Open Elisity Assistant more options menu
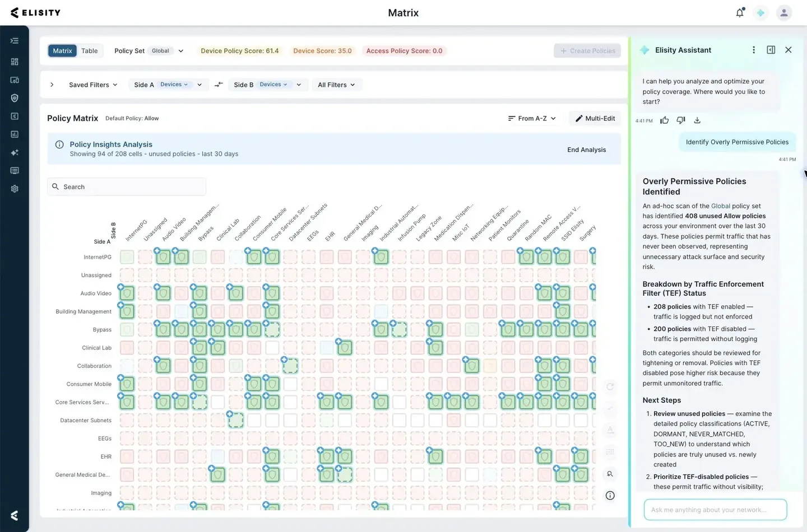807x532 pixels. point(754,50)
